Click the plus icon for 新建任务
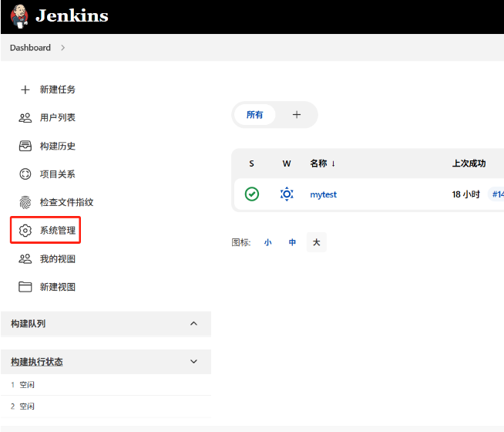This screenshot has height=432, width=504. [x=25, y=89]
